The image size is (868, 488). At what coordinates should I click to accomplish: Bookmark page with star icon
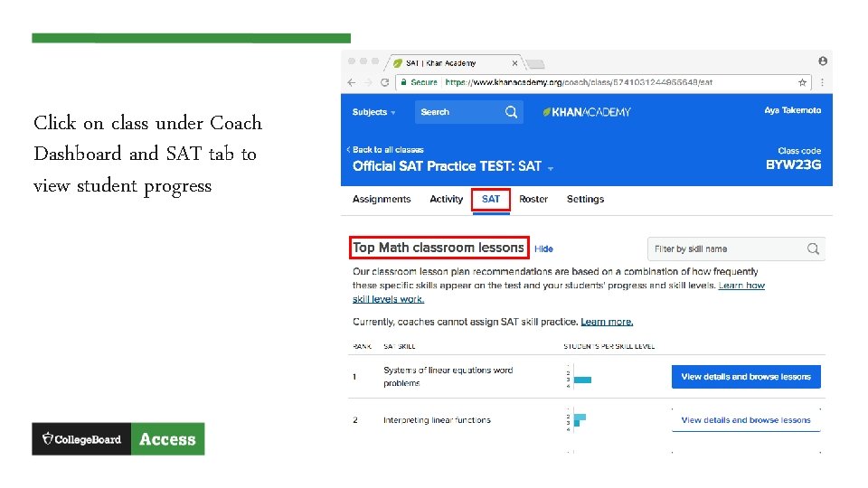(802, 82)
